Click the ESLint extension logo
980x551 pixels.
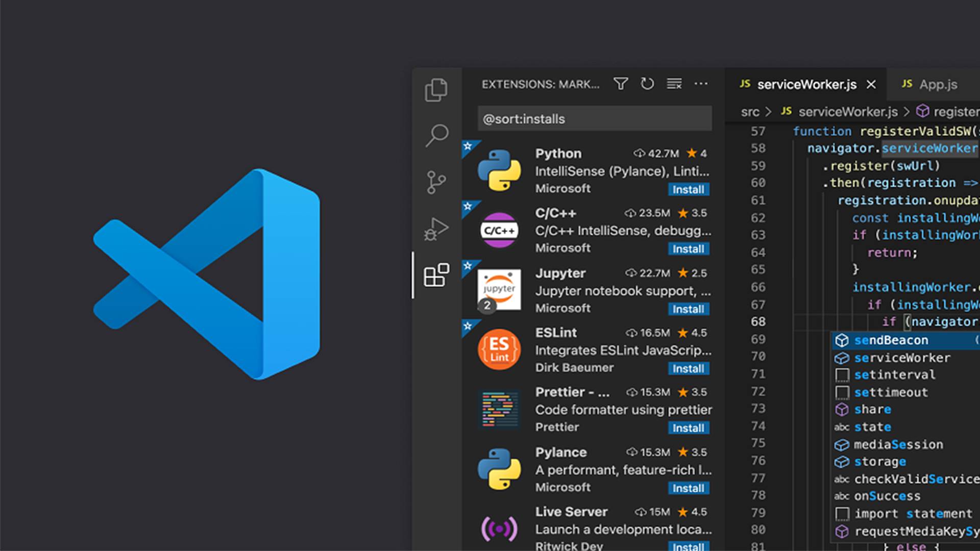[499, 349]
